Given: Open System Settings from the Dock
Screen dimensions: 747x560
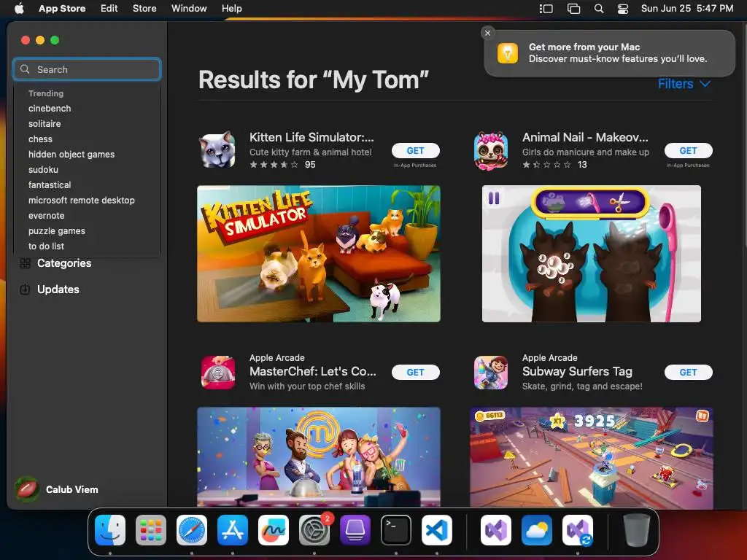Looking at the screenshot, I should click(x=314, y=530).
